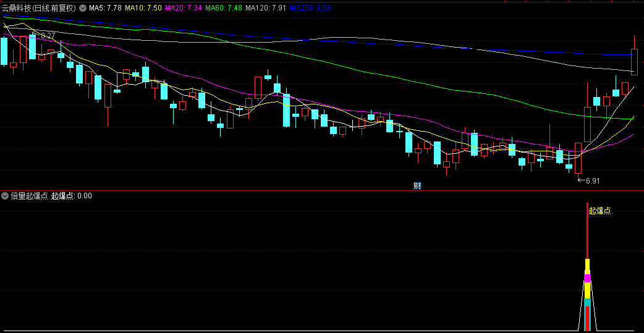Click the red 起爆点 signal spike
Viewport: 644px width, 333px height.
587,231
